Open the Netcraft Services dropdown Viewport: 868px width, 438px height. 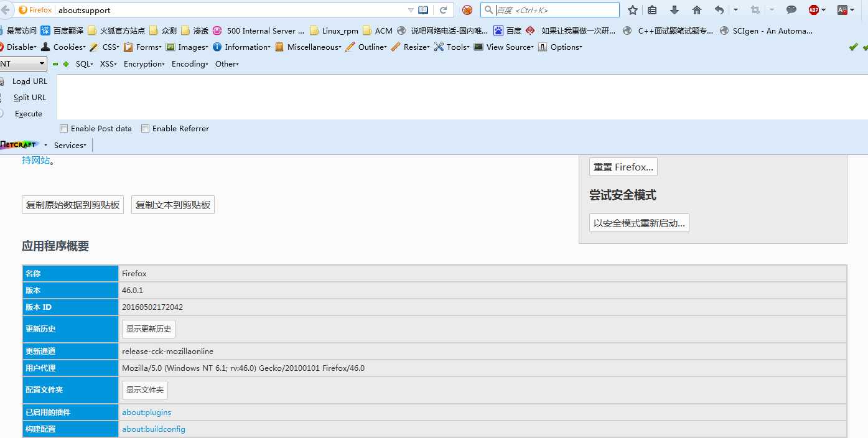point(70,145)
